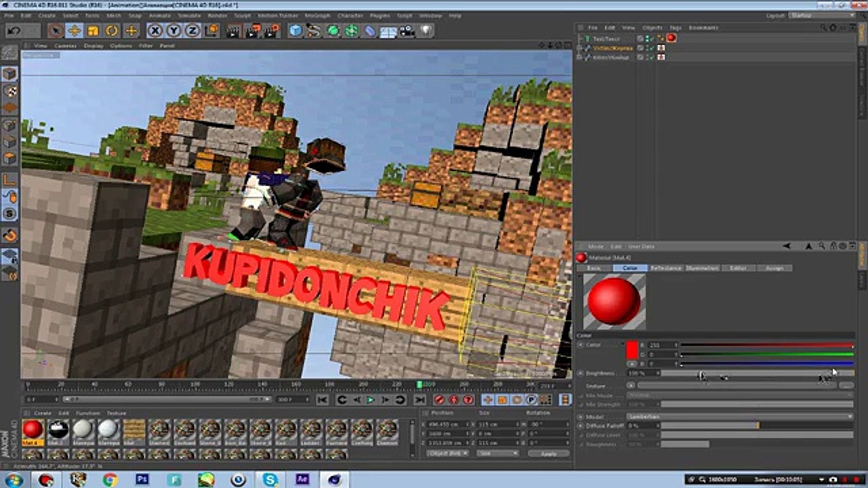Viewport: 868px width, 488px height.
Task: Toggle the Y axis lock
Action: click(x=174, y=31)
